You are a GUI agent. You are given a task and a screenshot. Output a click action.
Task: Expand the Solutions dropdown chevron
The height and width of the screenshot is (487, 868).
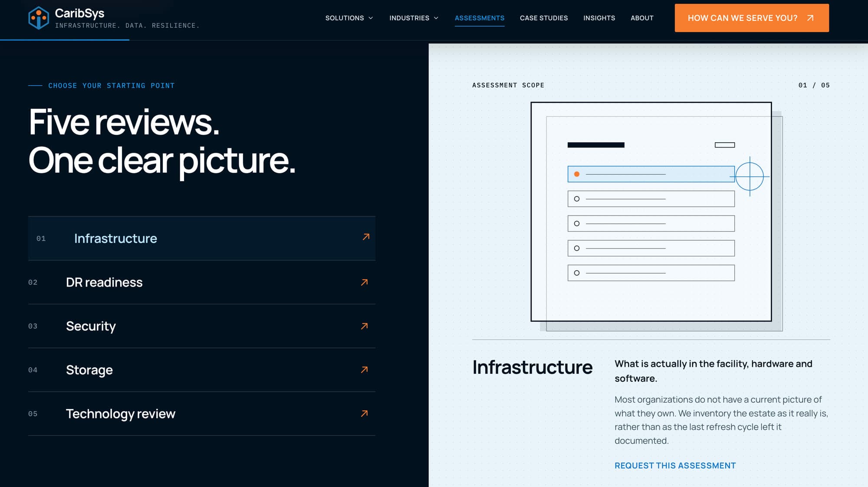click(x=371, y=18)
